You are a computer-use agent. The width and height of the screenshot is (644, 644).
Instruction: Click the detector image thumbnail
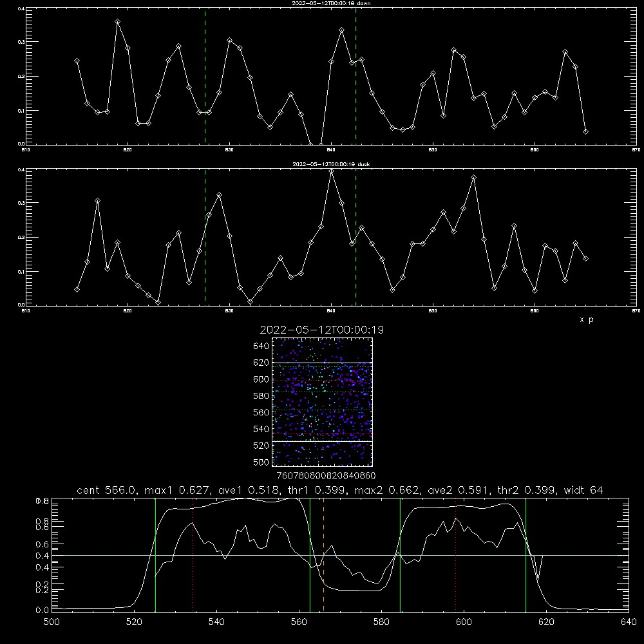coord(322,402)
